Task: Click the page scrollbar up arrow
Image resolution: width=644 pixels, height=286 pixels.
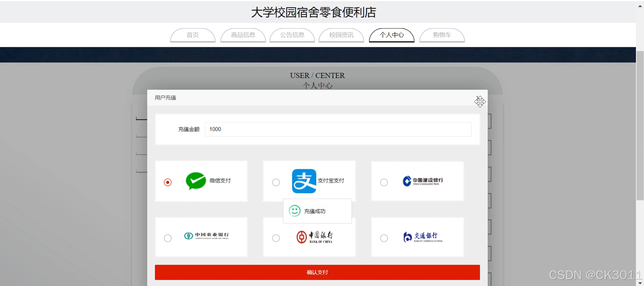Action: click(x=640, y=6)
